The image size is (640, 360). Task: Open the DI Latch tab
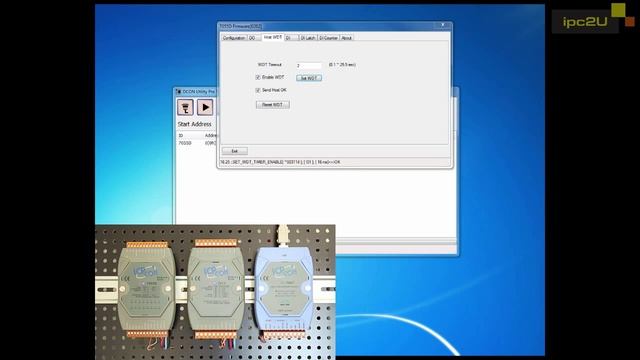click(x=308, y=38)
